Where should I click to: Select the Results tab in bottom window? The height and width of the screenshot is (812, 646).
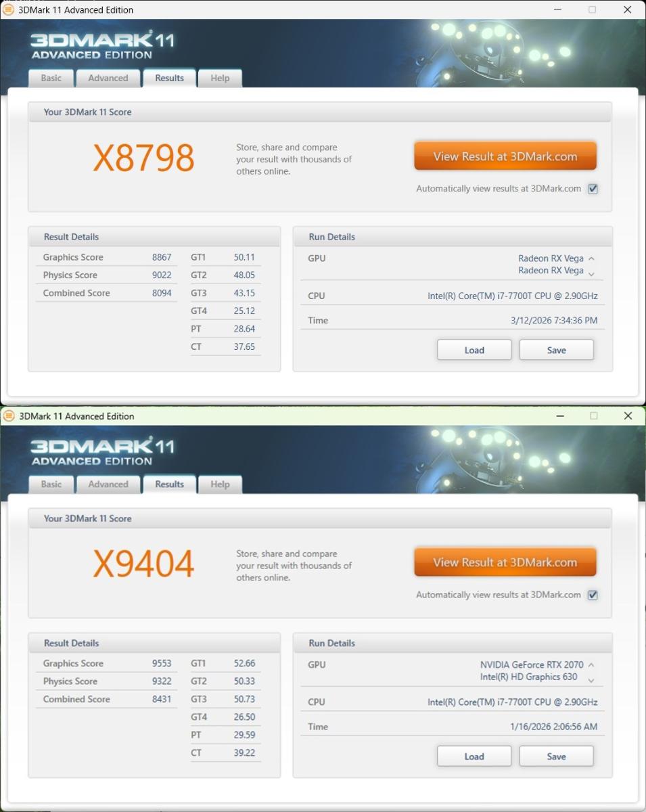tap(169, 484)
